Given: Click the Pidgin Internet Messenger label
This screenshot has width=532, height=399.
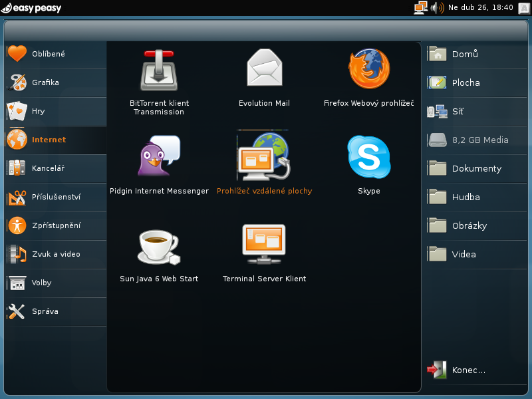Looking at the screenshot, I should 159,191.
